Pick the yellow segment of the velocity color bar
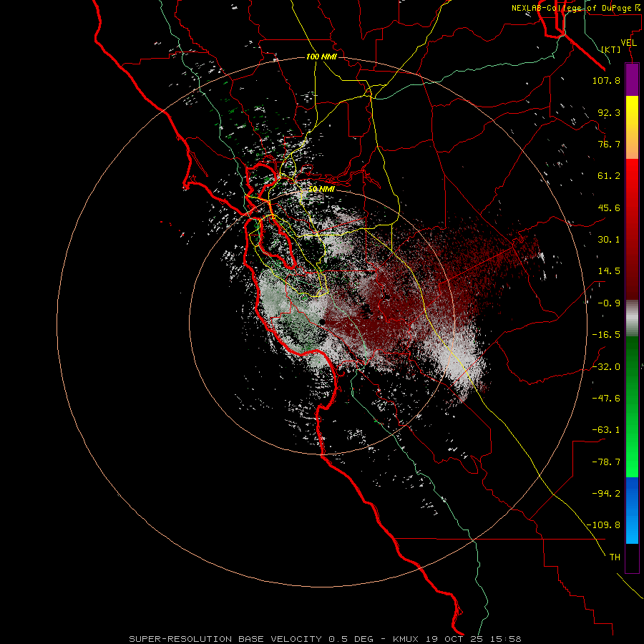This screenshot has width=644, height=644. point(632,127)
